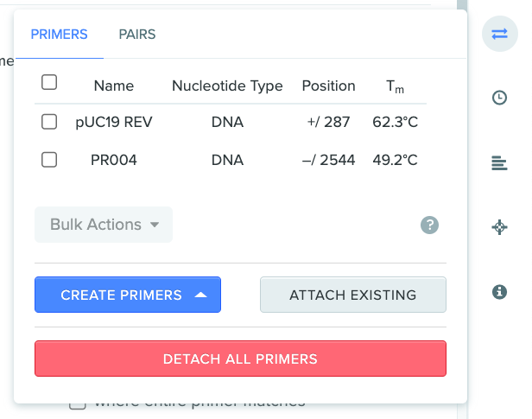The image size is (532, 419).
Task: Select the pUC19 REV primer name
Action: click(x=114, y=122)
